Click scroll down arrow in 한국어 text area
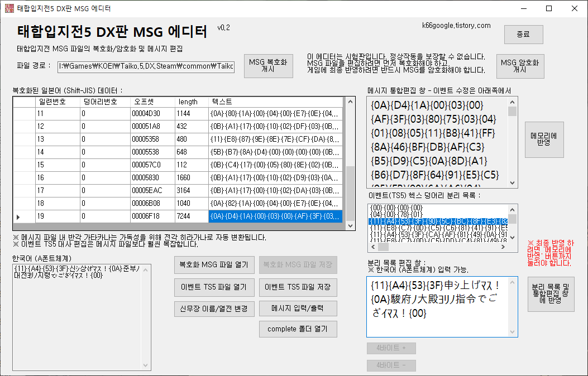The width and height of the screenshot is (588, 376). (146, 365)
